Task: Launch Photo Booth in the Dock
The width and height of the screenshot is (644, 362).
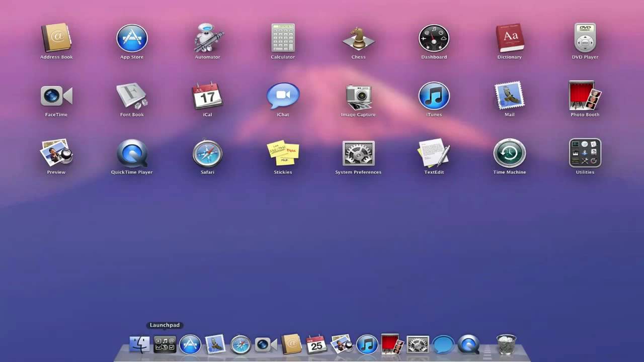Action: [392, 344]
